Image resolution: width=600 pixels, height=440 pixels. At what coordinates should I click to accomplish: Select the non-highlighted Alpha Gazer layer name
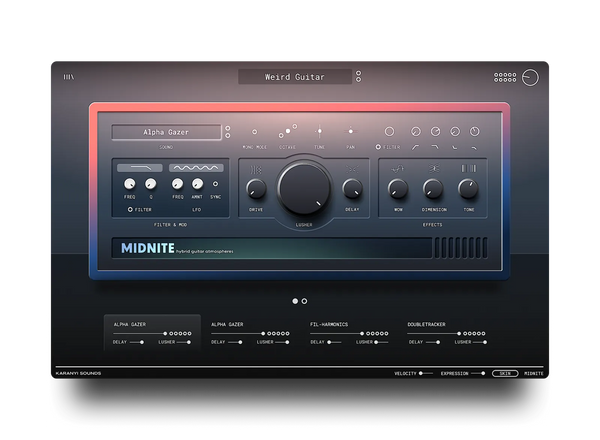[227, 324]
